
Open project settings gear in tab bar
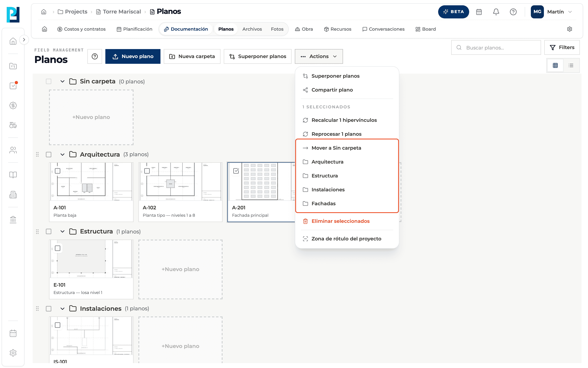click(569, 29)
